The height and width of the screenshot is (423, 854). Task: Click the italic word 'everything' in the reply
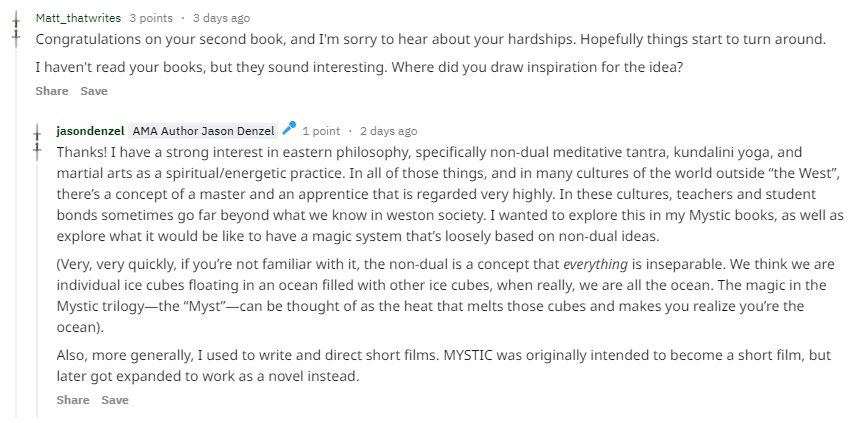point(594,266)
